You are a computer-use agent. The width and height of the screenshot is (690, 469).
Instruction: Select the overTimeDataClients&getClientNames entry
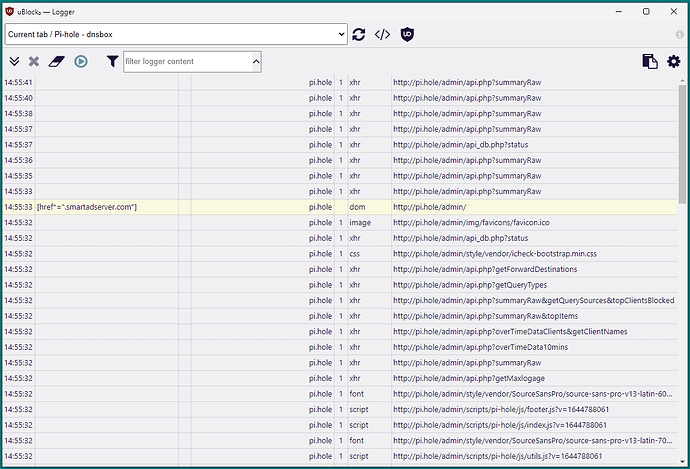(340, 332)
